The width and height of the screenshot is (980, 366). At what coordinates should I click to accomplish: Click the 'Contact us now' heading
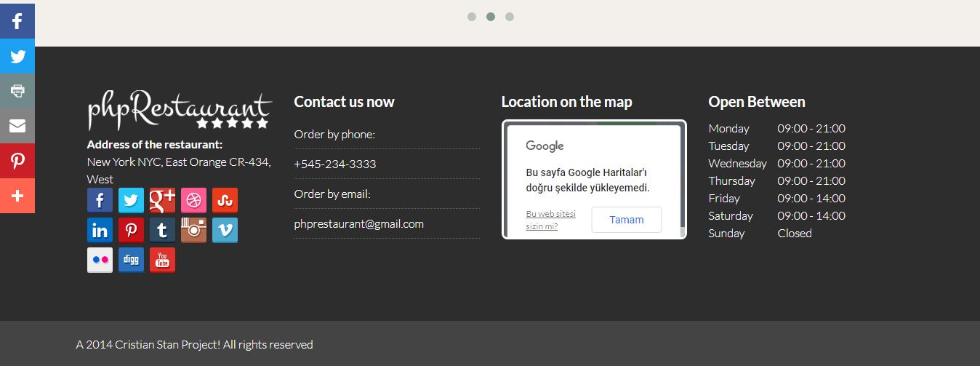[x=345, y=102]
